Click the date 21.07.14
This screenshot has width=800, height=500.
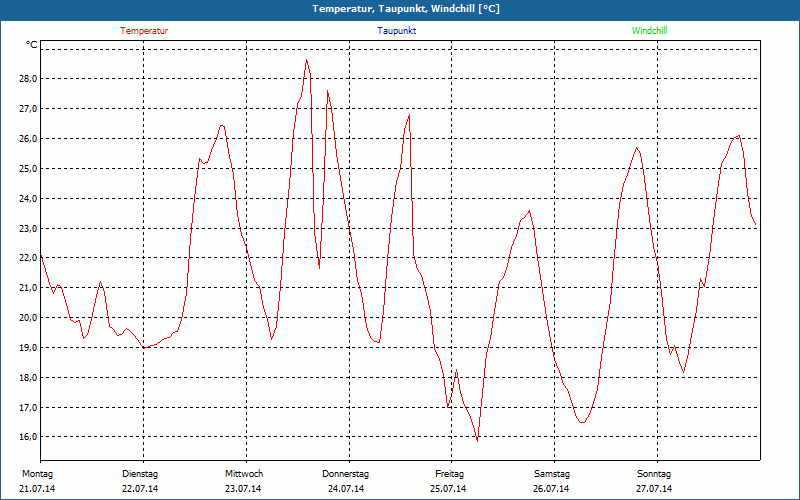pos(37,489)
